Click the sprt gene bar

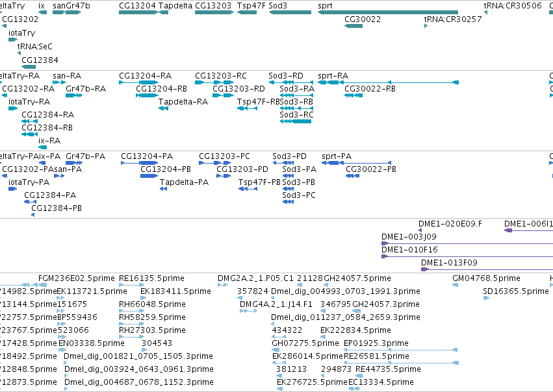[x=388, y=12]
